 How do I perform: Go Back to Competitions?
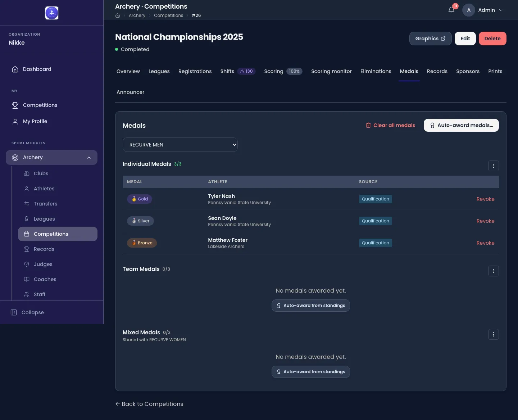pos(149,404)
